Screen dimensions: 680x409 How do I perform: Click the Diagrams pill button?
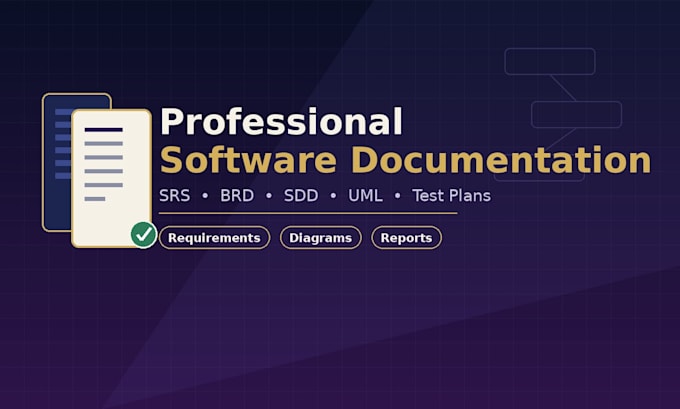(x=320, y=238)
